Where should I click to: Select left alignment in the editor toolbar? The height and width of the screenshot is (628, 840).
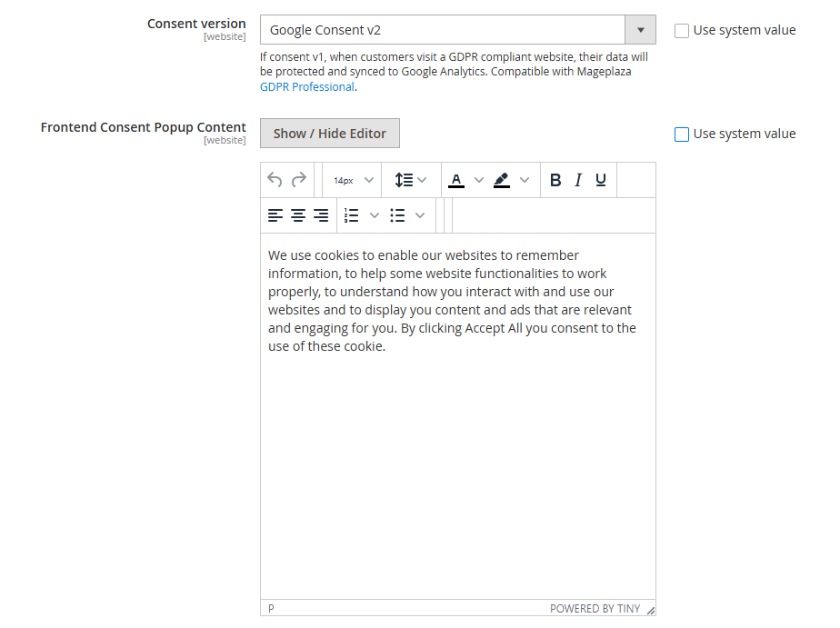[x=275, y=215]
